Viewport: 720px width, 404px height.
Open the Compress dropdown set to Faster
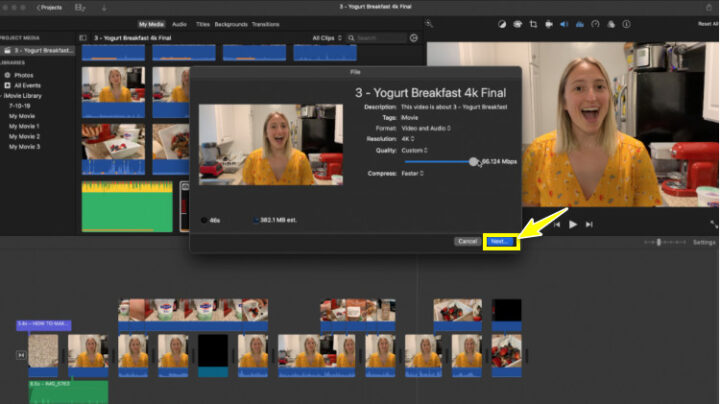(x=412, y=174)
